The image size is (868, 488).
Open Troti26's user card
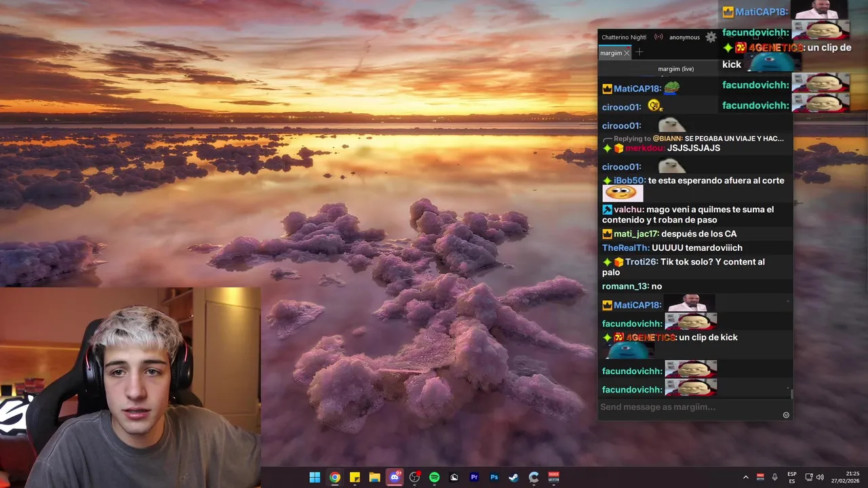click(641, 262)
